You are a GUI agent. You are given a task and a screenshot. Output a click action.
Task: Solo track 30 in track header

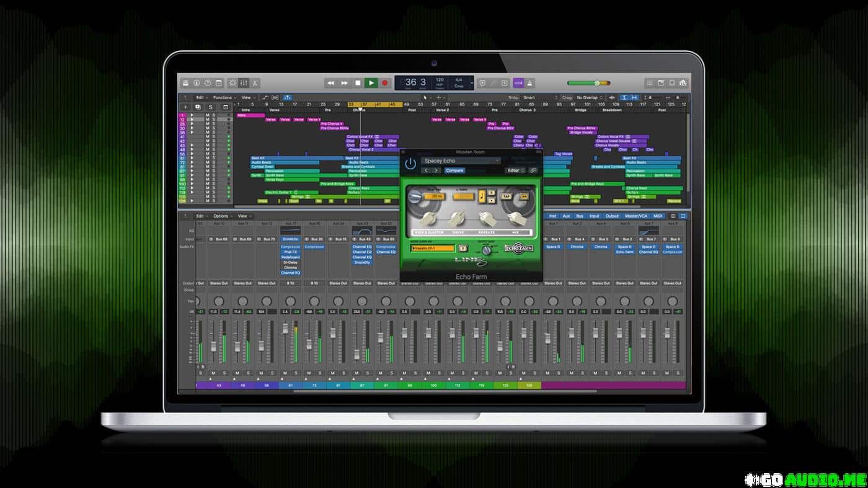[214, 128]
